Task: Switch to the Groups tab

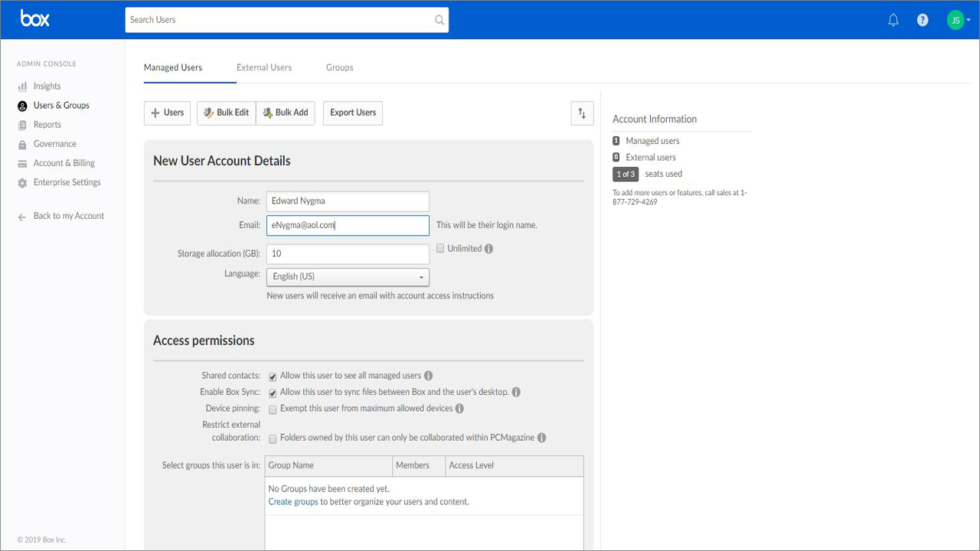Action: point(339,67)
